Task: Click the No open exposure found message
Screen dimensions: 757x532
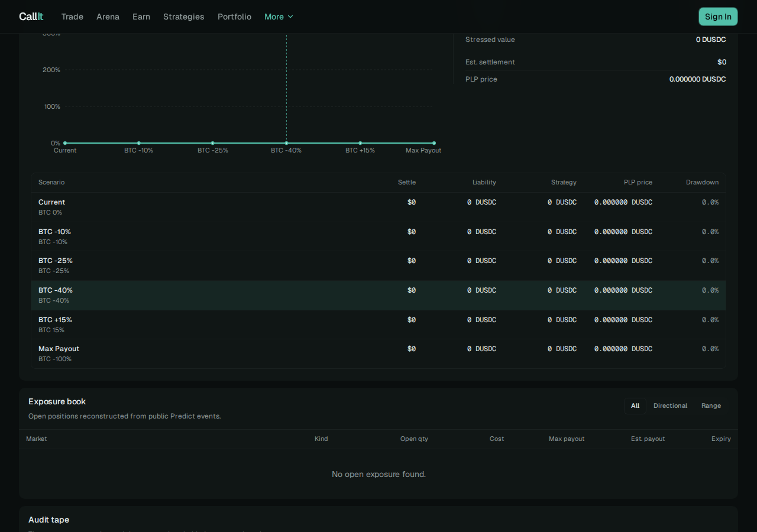Action: click(378, 474)
